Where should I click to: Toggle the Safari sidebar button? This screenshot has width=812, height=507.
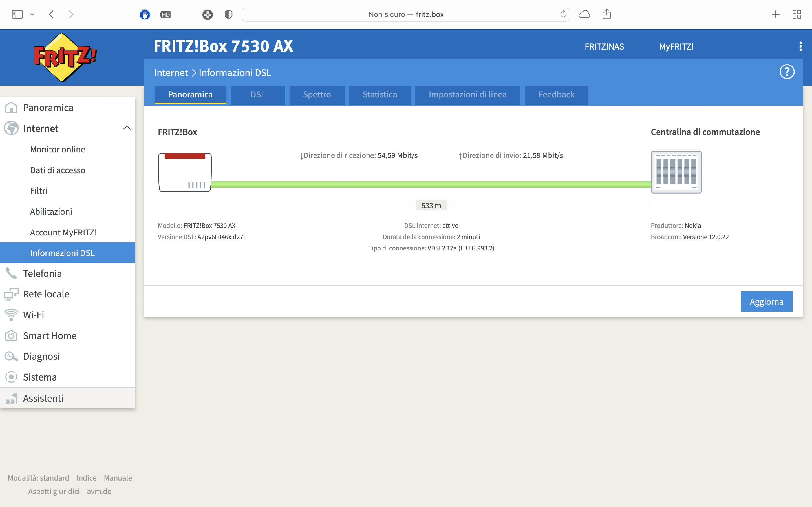17,14
